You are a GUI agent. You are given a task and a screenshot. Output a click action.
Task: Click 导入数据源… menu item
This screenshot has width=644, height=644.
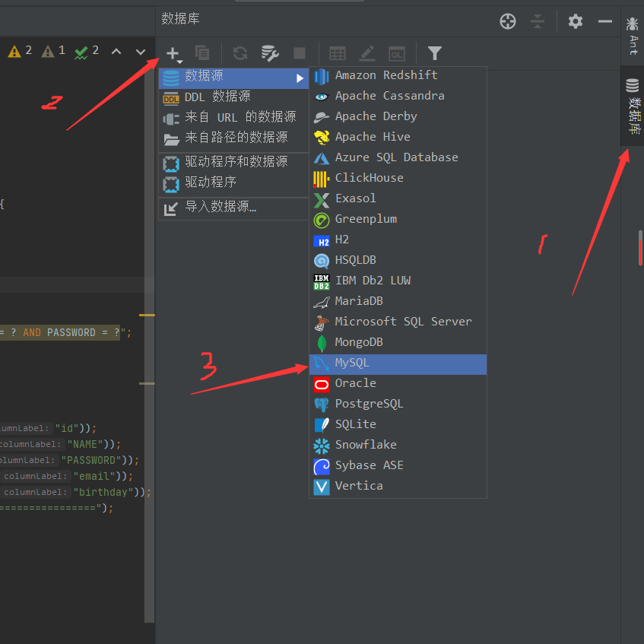[233, 208]
